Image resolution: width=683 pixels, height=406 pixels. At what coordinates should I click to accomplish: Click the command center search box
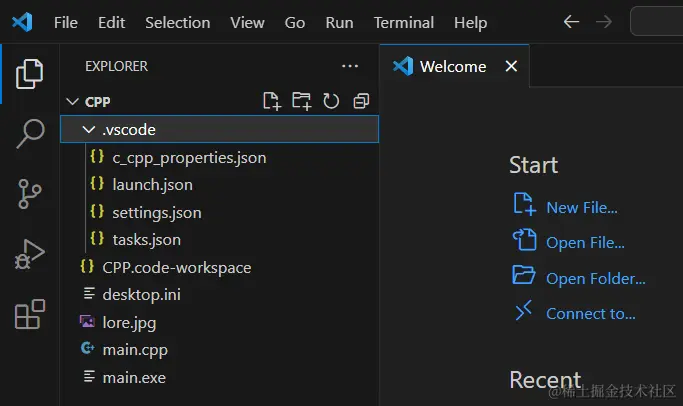click(x=656, y=21)
